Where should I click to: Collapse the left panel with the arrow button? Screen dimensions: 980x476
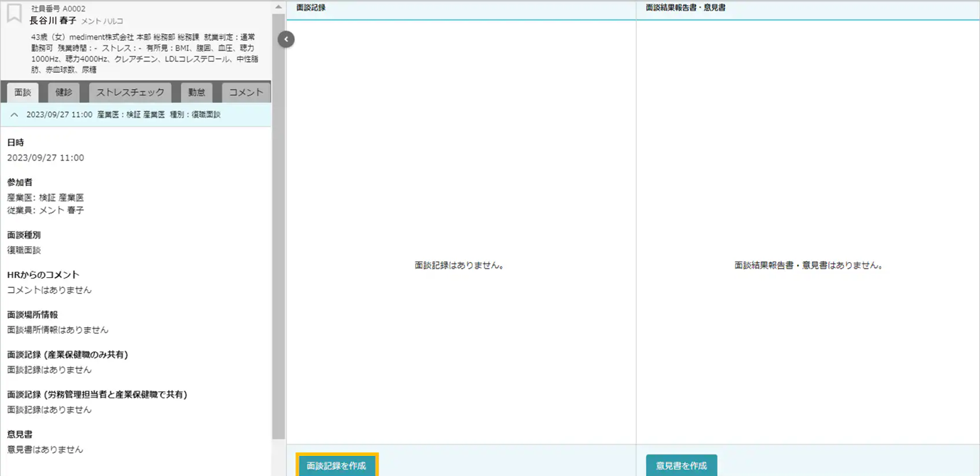286,39
